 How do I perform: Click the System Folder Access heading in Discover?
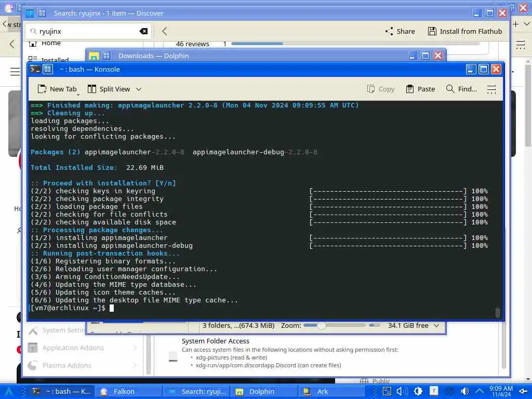coord(216,341)
